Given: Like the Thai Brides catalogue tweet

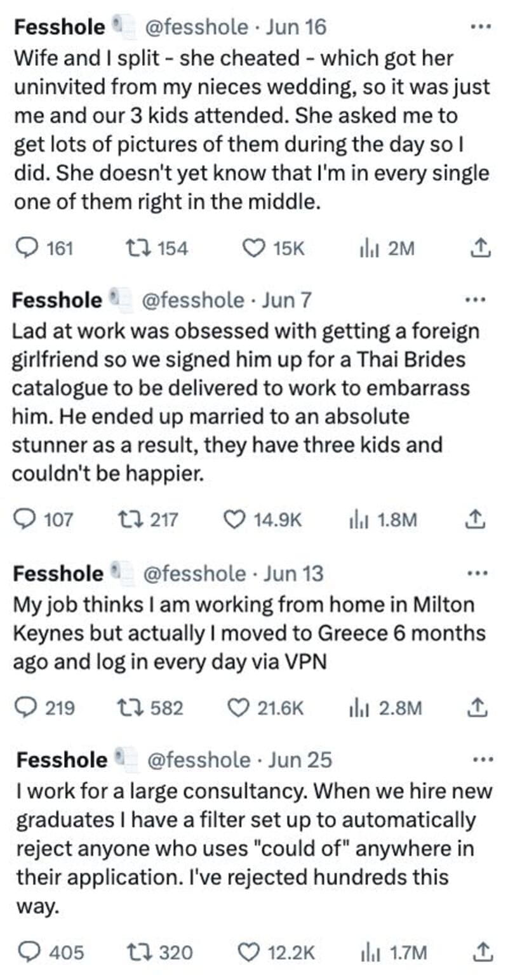Looking at the screenshot, I should click(x=236, y=520).
